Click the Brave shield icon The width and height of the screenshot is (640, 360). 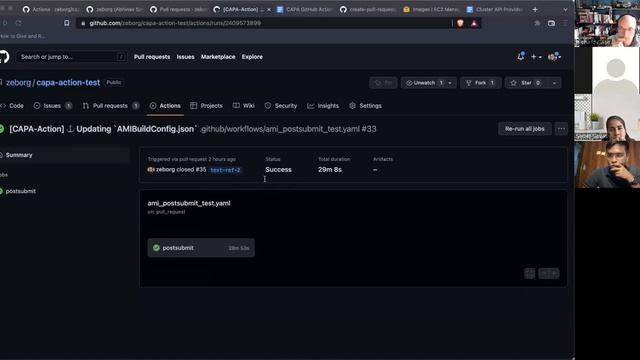(460, 23)
